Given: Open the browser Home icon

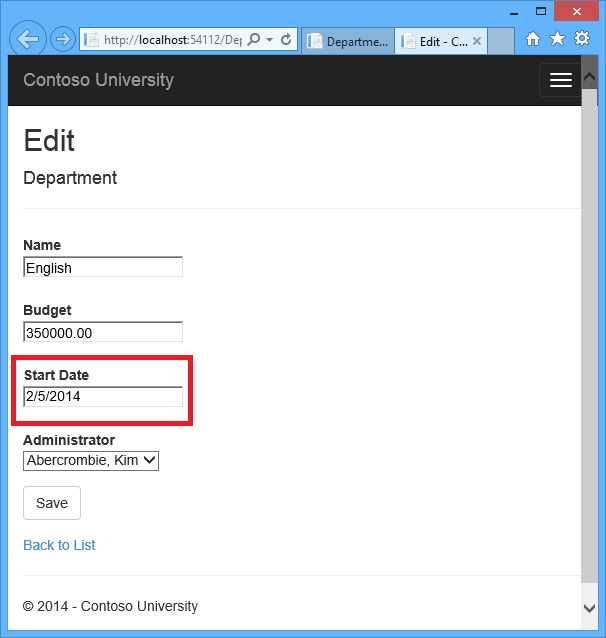Looking at the screenshot, I should (533, 39).
